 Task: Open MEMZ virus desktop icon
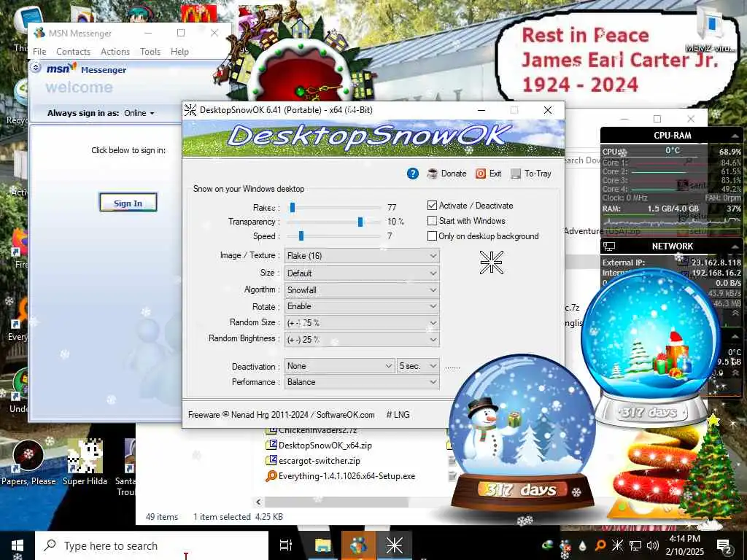[x=711, y=29]
